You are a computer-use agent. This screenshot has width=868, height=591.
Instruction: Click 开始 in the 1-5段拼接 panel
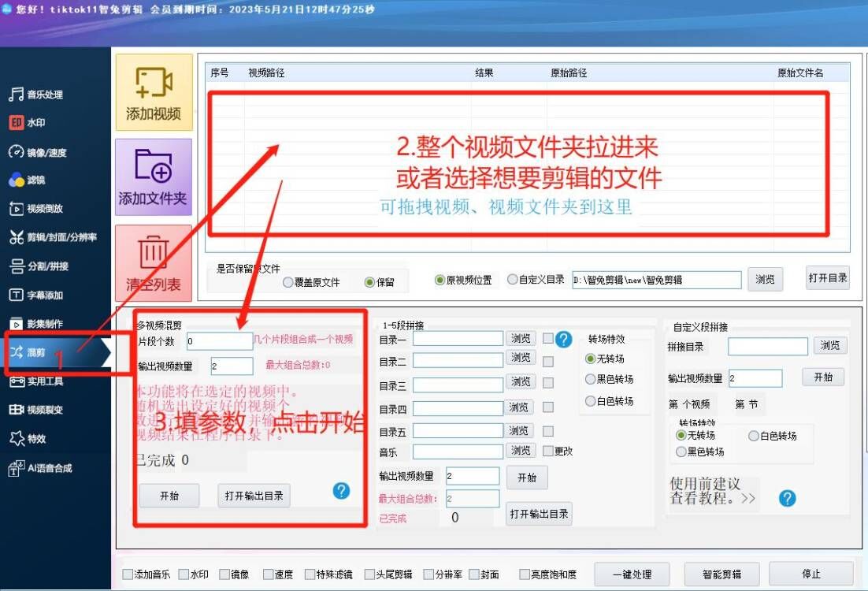(x=527, y=478)
